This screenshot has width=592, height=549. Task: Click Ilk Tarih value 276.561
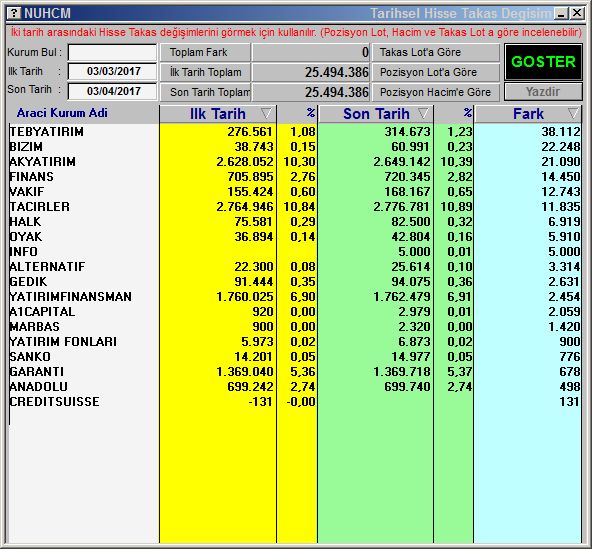(x=250, y=132)
